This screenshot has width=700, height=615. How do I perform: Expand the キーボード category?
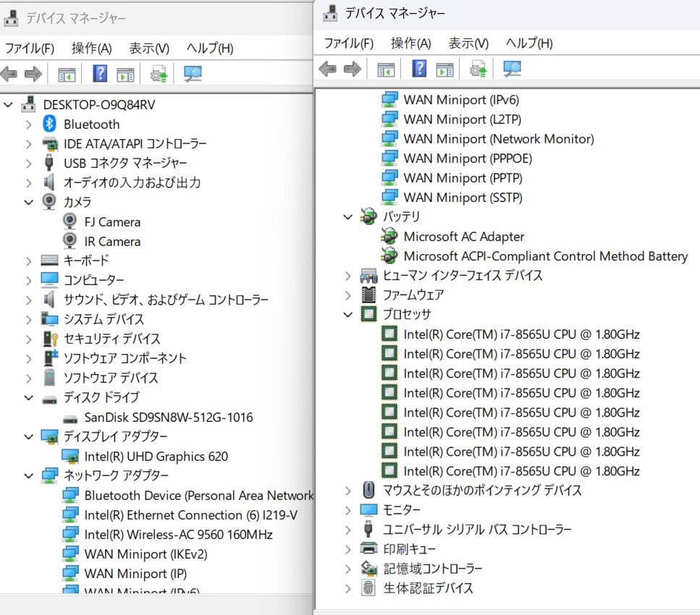(x=29, y=261)
